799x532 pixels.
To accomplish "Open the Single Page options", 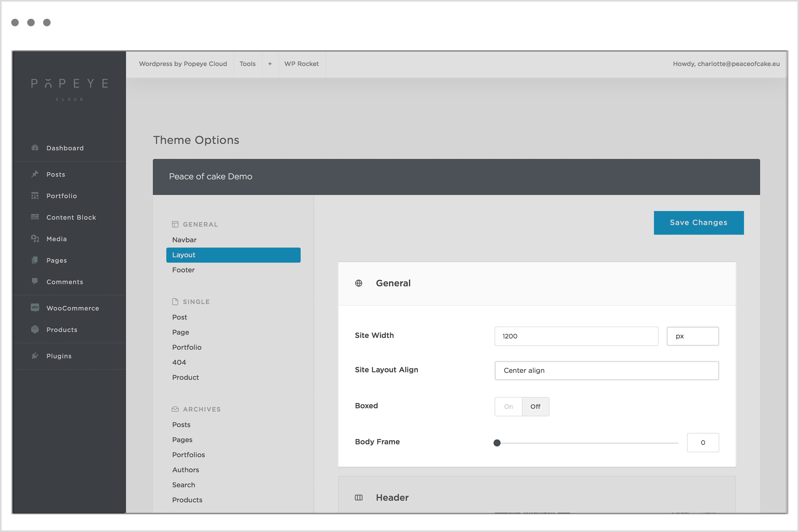I will (181, 332).
